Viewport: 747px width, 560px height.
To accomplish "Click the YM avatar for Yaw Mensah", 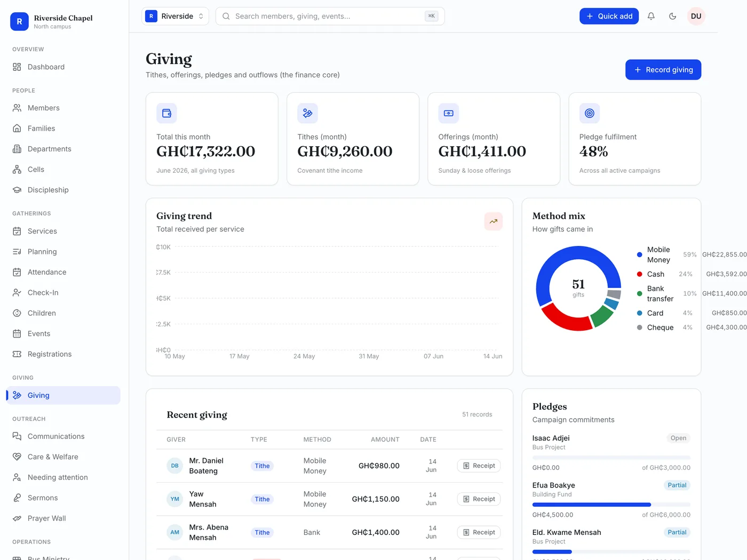I will pos(174,499).
